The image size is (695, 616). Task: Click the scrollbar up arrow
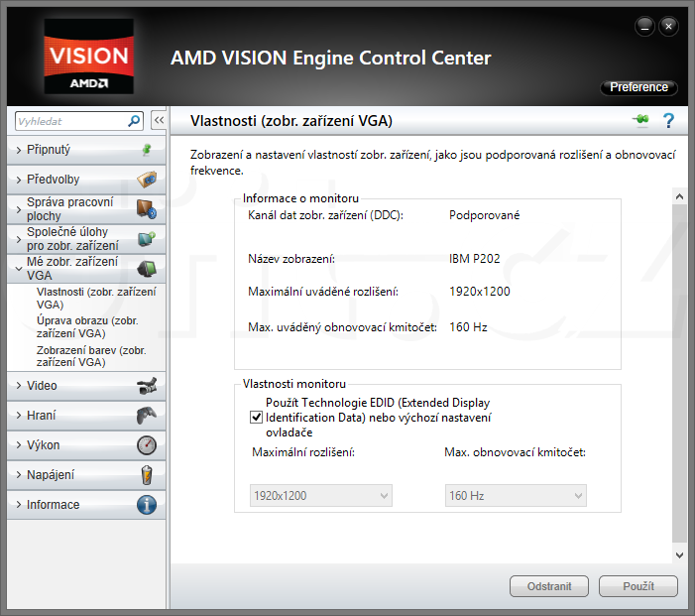(679, 196)
